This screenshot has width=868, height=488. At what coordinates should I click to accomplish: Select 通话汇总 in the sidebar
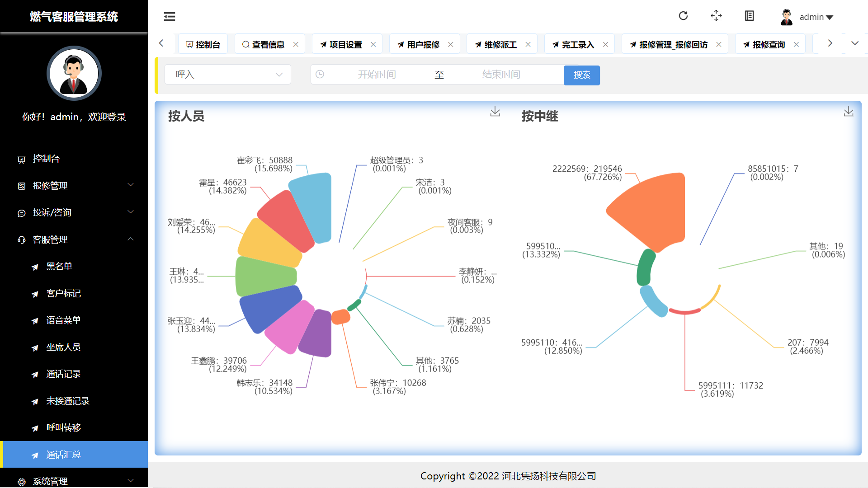tap(74, 455)
